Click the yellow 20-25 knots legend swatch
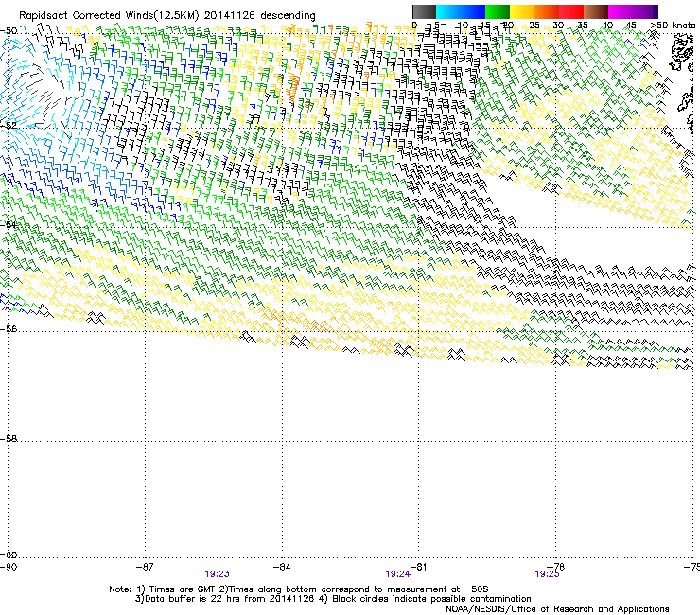 (522, 11)
